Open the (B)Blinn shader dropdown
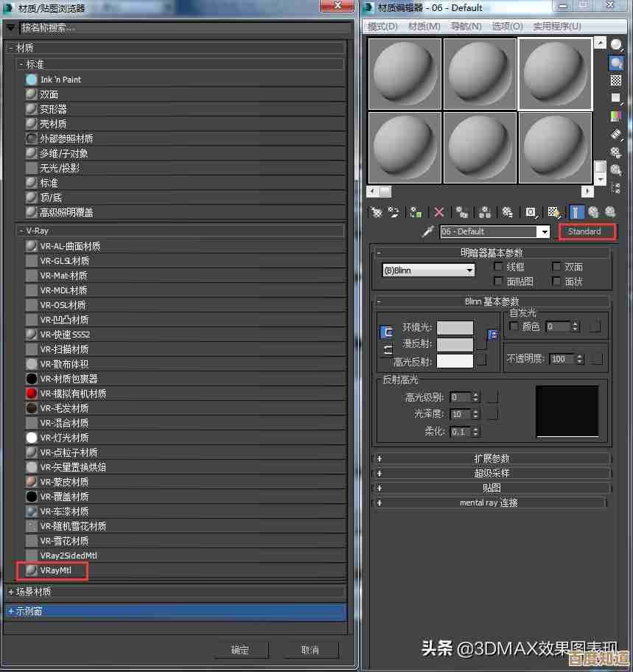 pyautogui.click(x=428, y=270)
